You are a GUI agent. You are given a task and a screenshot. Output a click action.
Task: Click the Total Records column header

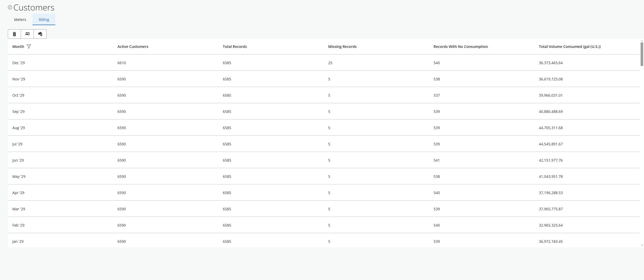point(235,47)
